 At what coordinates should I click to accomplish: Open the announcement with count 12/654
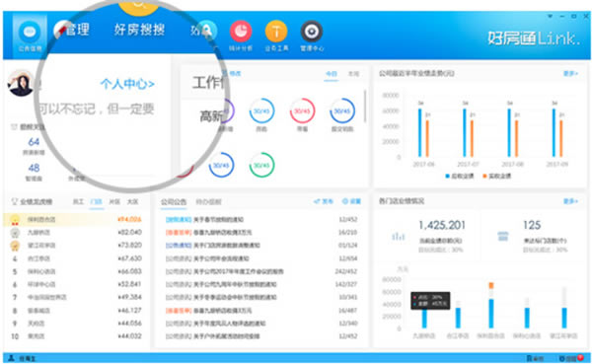point(261,258)
